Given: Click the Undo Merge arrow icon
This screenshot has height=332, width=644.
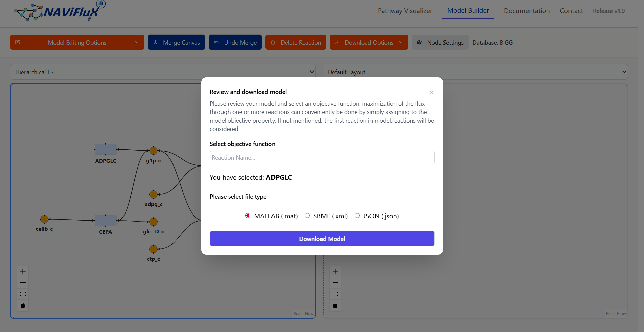Looking at the screenshot, I should click(x=216, y=42).
